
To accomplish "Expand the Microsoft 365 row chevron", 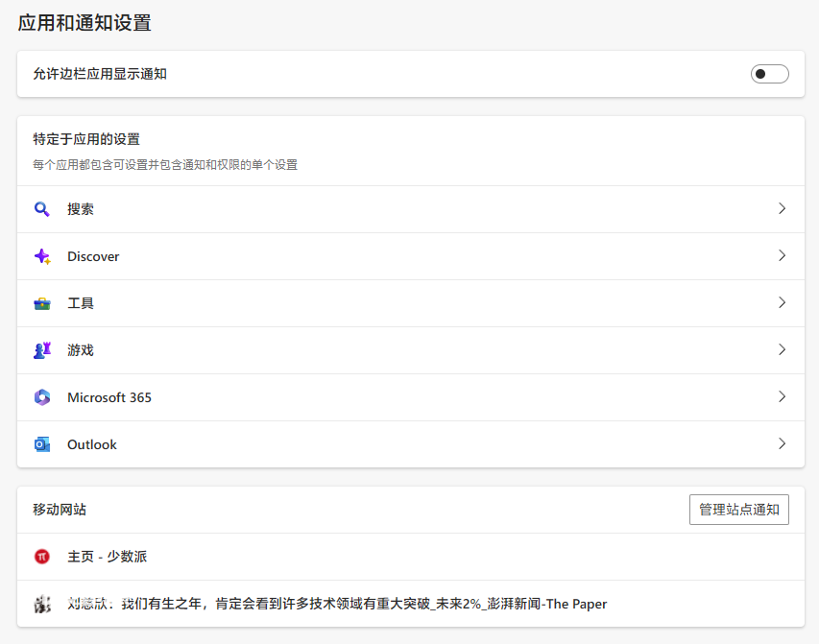I will coord(782,397).
